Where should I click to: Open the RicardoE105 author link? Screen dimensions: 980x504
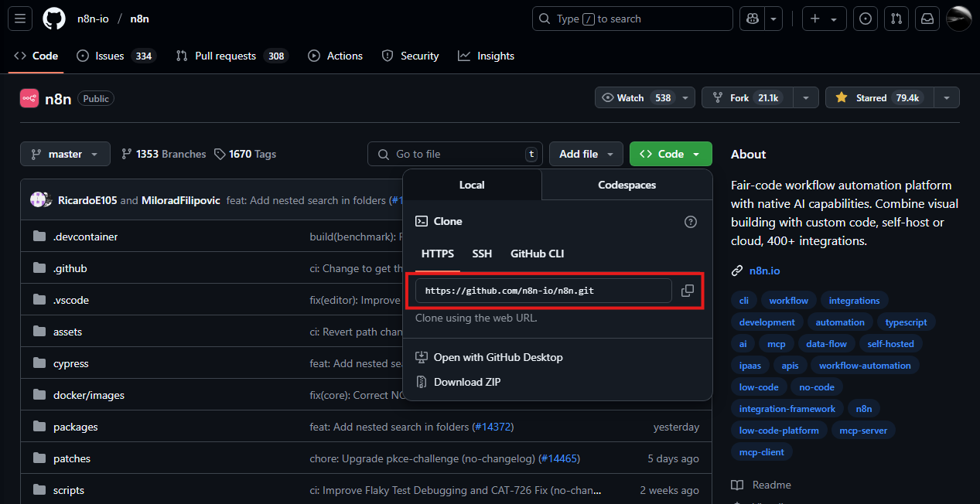pyautogui.click(x=87, y=200)
